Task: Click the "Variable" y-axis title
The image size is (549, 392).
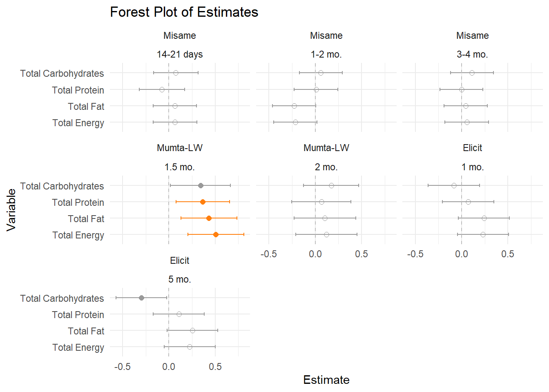Action: [11, 210]
